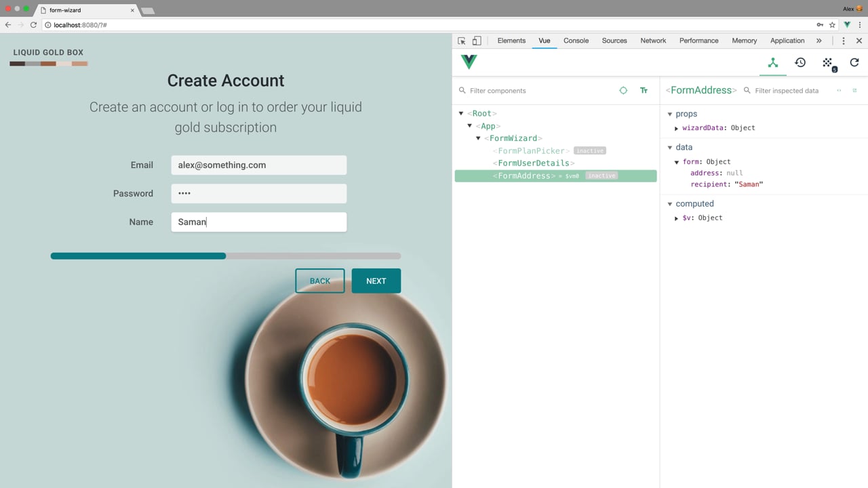
Task: Click the Password input field
Action: point(259,194)
